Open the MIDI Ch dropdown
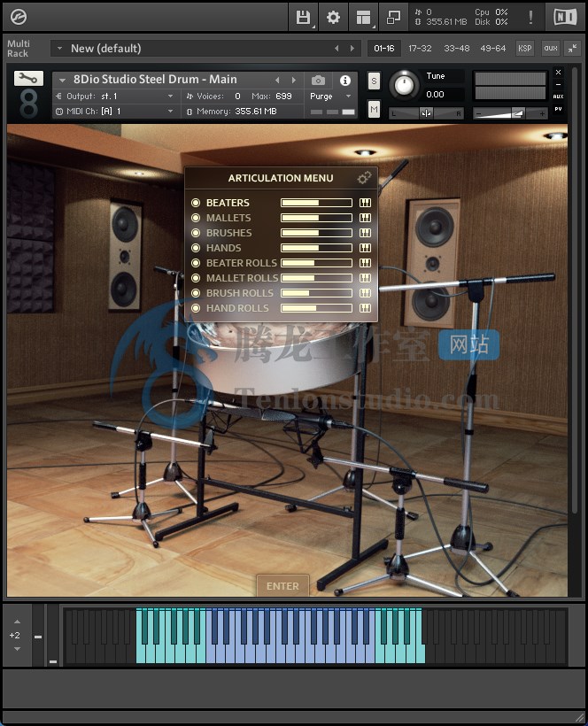This screenshot has height=726, width=588. (115, 112)
